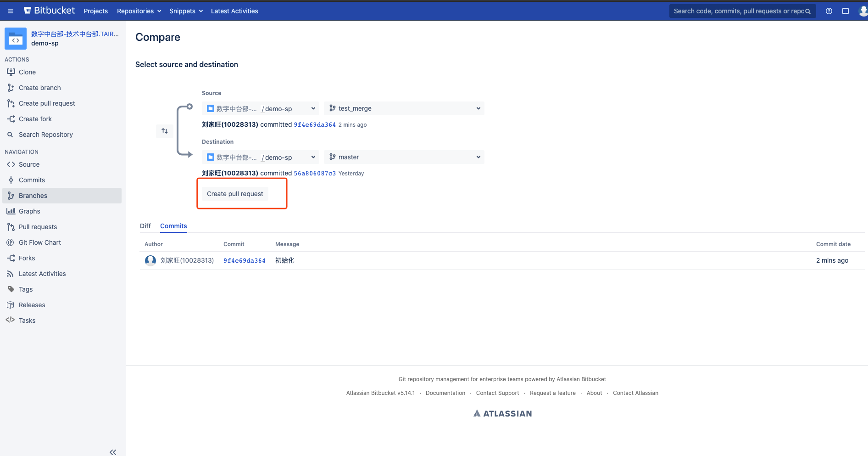Click the search code input field

(x=738, y=11)
